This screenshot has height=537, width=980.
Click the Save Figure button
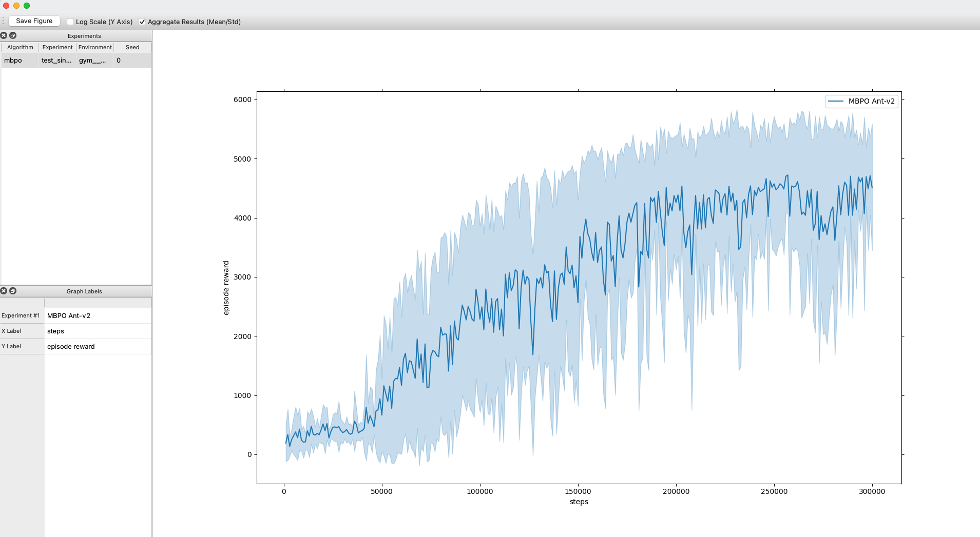[34, 21]
